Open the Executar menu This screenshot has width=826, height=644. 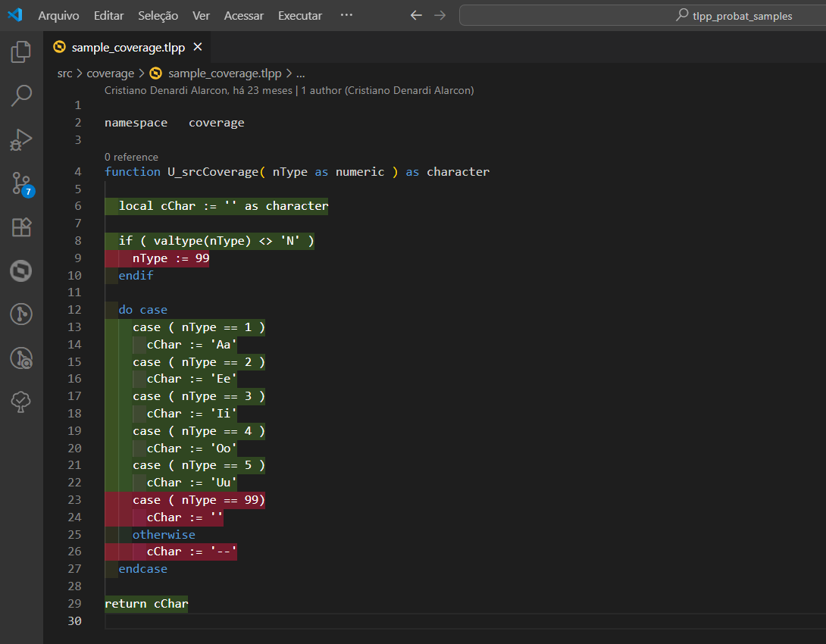(300, 16)
